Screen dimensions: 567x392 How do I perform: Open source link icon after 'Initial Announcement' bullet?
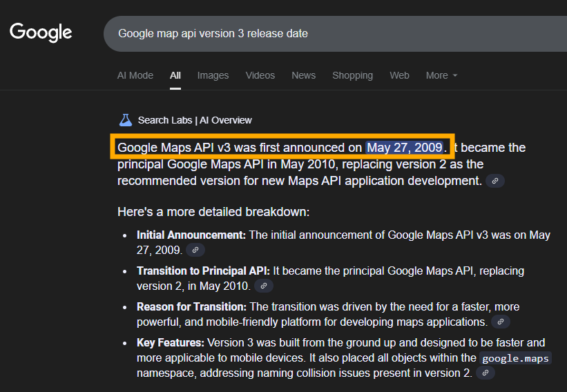coord(195,250)
